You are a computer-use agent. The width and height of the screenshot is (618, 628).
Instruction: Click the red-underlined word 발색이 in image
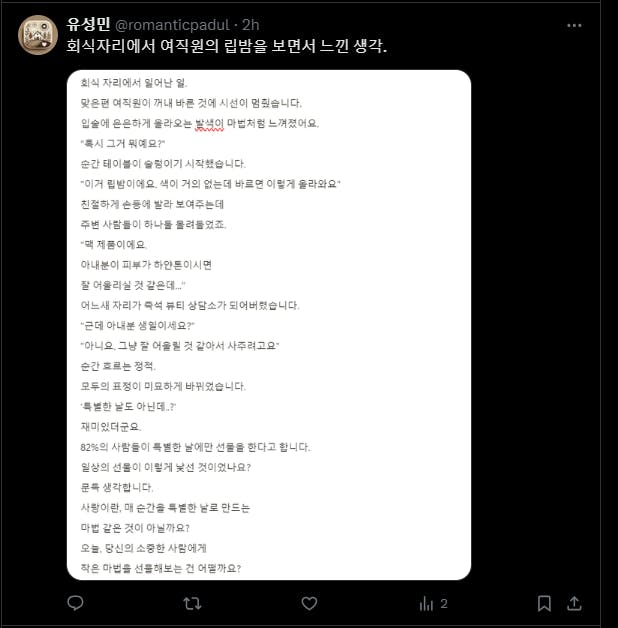[x=209, y=124]
